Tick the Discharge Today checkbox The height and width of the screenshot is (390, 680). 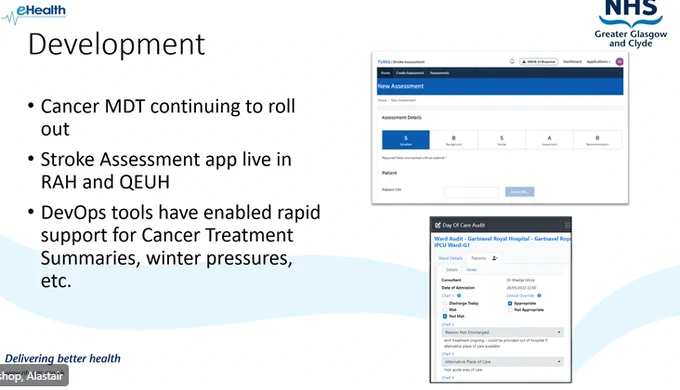click(x=445, y=303)
